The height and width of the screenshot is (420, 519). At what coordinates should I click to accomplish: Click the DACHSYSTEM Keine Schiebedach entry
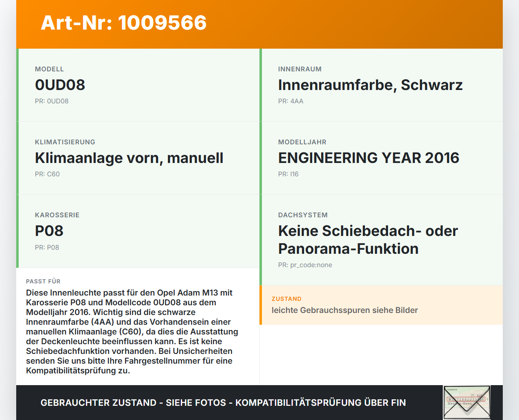click(368, 239)
